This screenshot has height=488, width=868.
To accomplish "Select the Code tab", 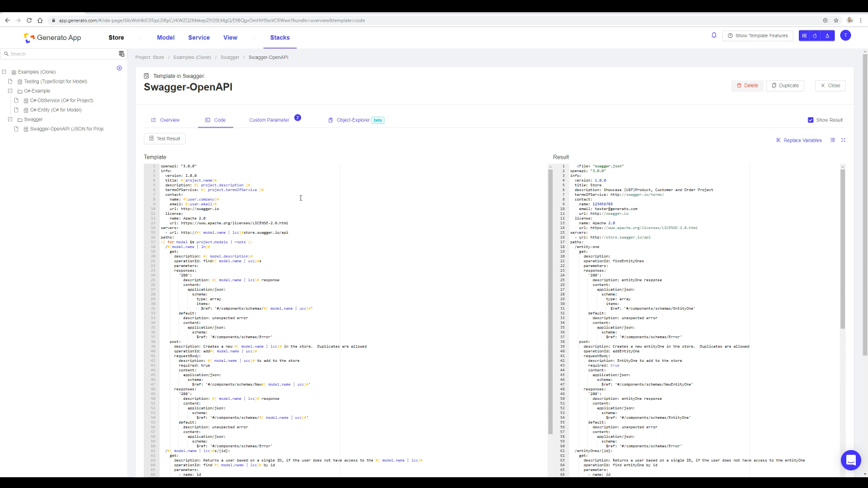I will 216,120.
